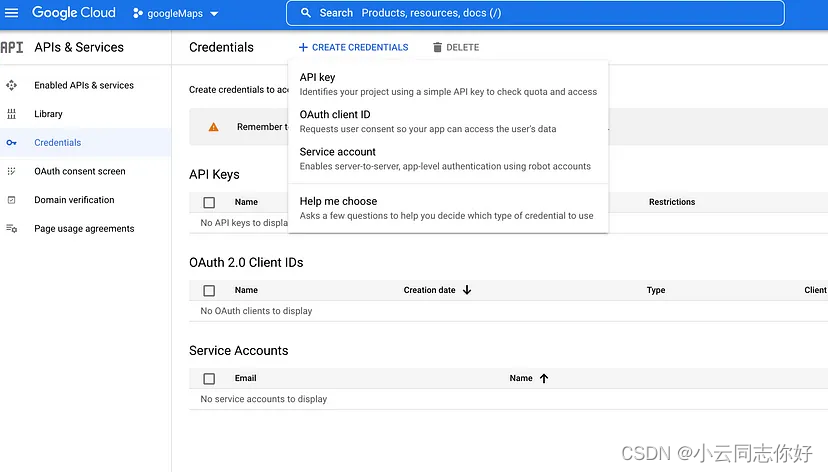Click the trash can delete icon
The height and width of the screenshot is (472, 828).
click(x=437, y=48)
